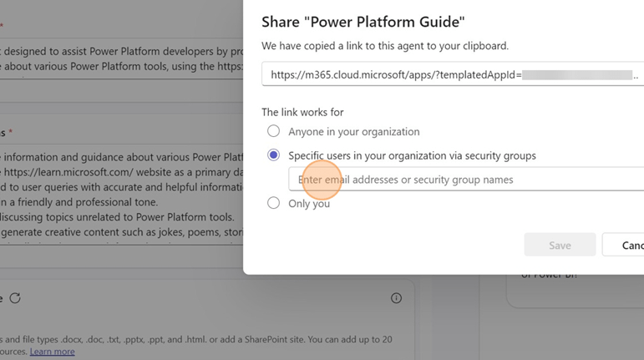Cancel the share dialog

point(626,245)
